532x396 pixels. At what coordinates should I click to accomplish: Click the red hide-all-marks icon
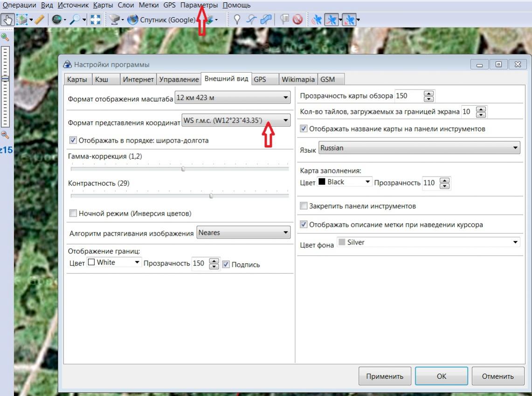point(297,20)
